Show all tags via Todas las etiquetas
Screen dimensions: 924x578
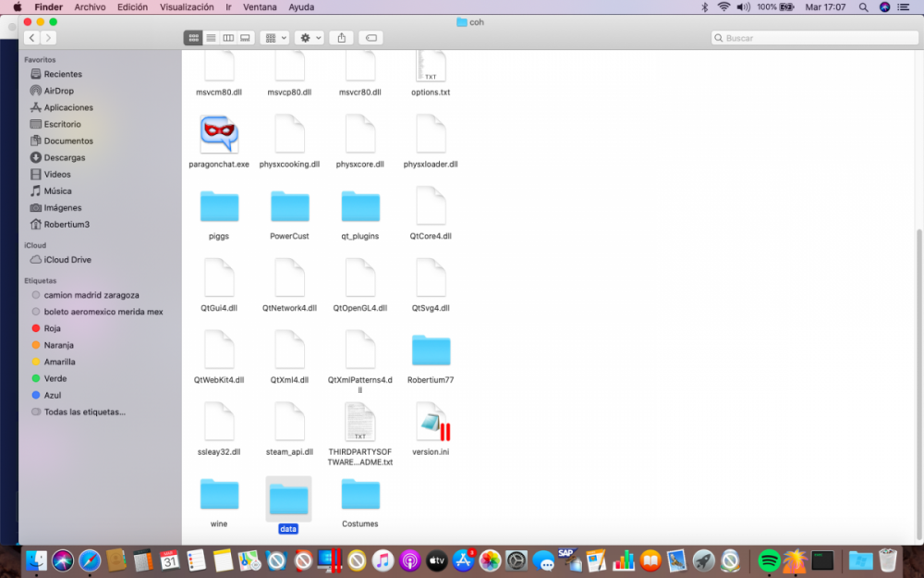(84, 412)
